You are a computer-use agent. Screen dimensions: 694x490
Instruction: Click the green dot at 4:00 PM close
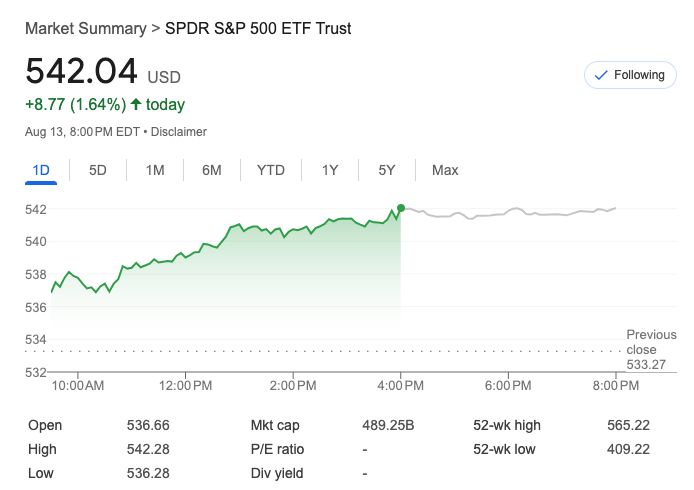click(401, 208)
